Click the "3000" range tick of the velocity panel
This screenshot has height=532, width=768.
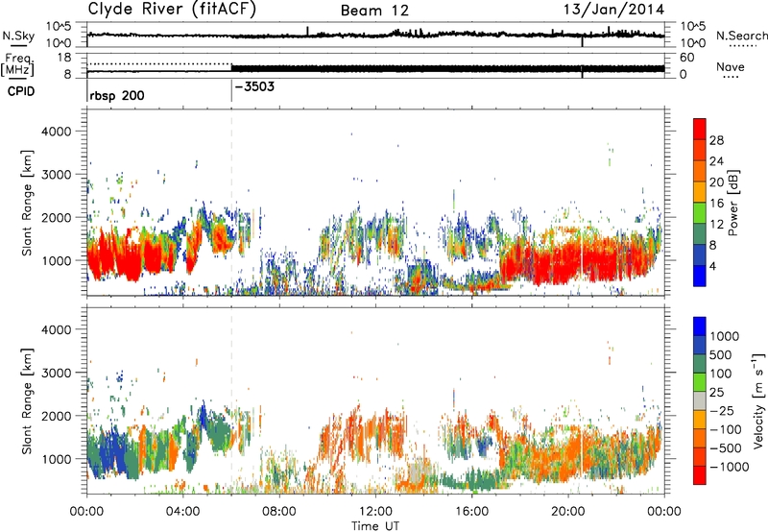pos(56,373)
